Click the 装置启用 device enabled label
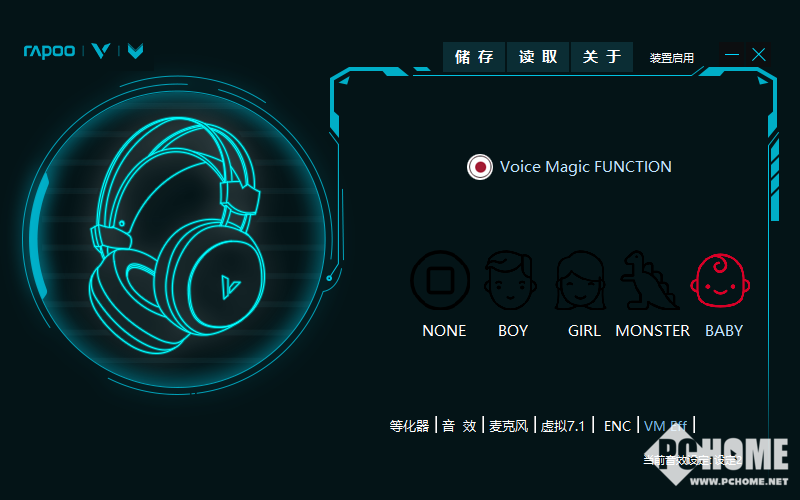Viewport: 800px width, 500px height. [x=671, y=58]
